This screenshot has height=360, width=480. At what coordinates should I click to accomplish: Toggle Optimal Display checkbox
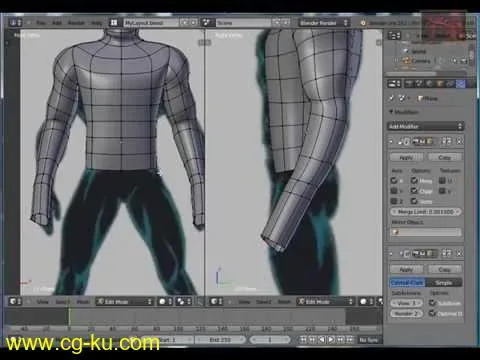(433, 313)
